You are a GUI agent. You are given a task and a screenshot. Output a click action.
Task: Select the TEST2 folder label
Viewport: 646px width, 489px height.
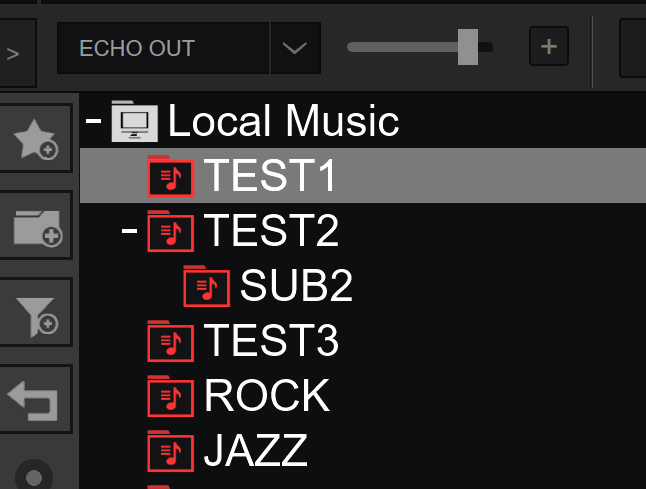coord(271,231)
